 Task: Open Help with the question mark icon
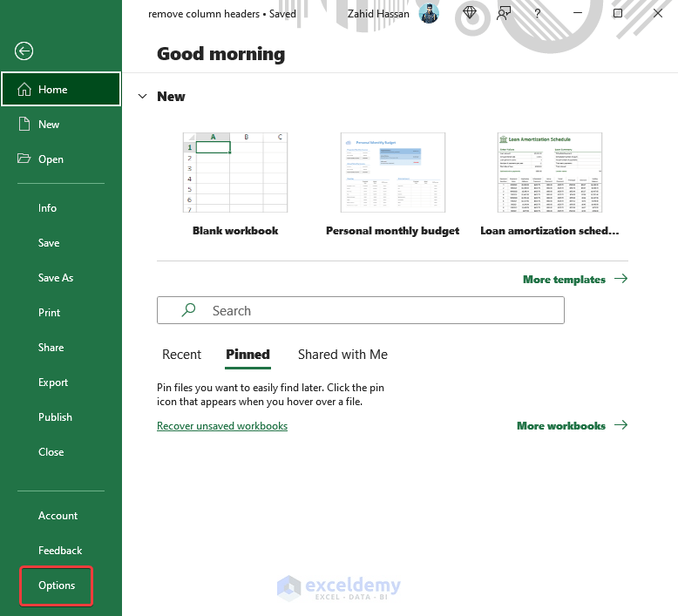(x=538, y=13)
